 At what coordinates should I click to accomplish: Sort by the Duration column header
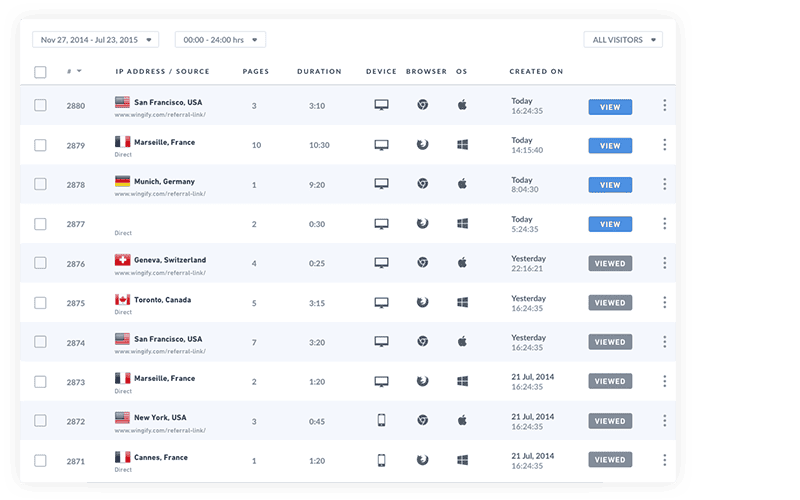point(319,72)
